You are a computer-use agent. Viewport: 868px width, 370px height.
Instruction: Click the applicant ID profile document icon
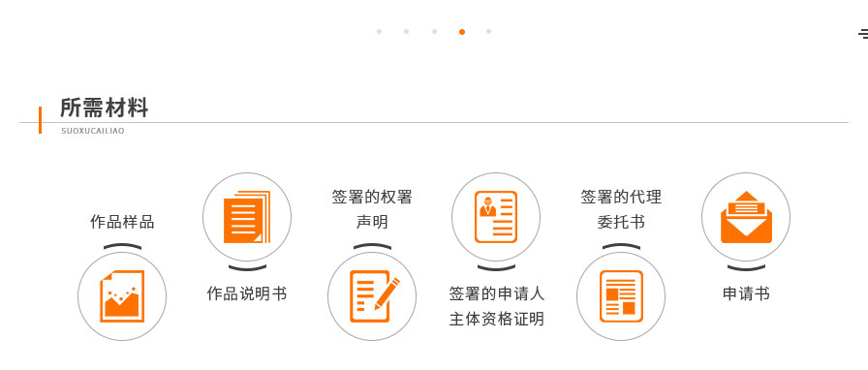[x=495, y=217]
